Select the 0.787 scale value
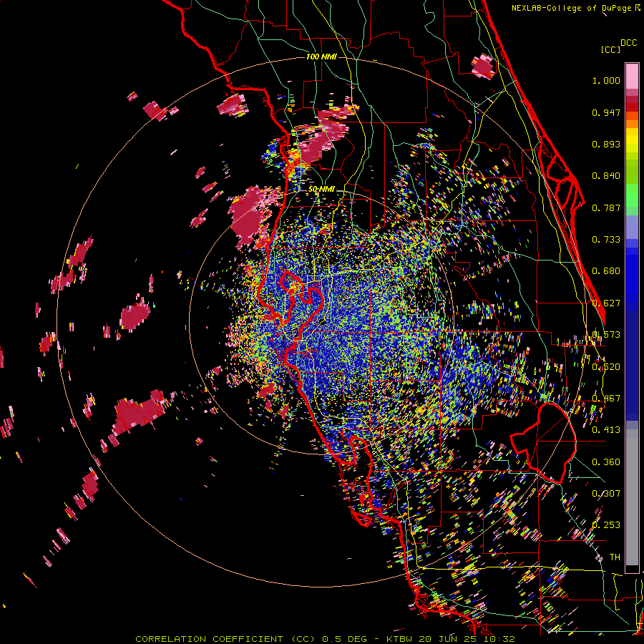 (606, 208)
